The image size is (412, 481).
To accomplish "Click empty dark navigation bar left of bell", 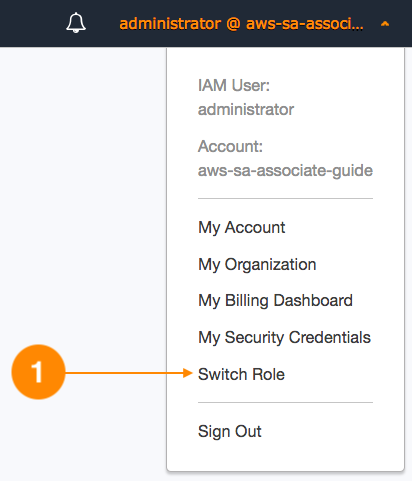I will pos(32,23).
